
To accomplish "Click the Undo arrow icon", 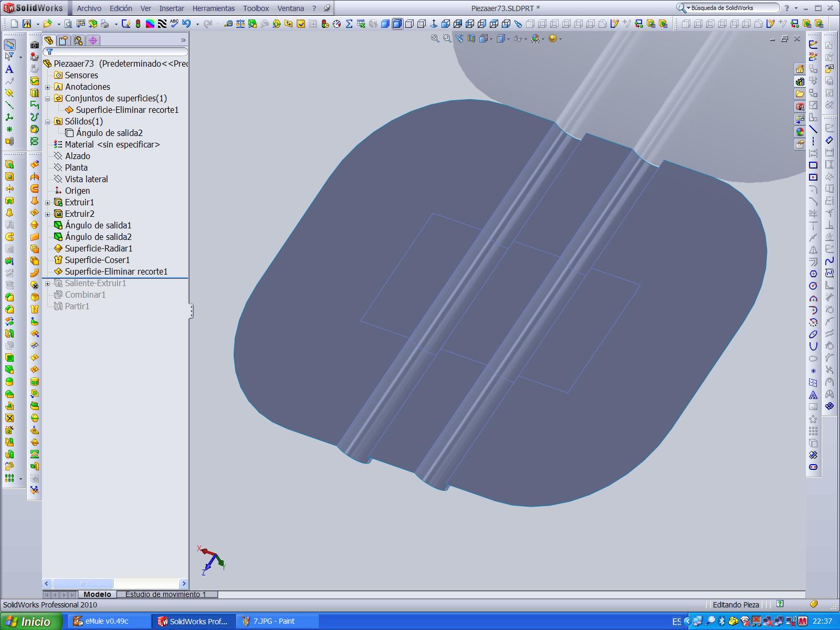I will tap(186, 24).
